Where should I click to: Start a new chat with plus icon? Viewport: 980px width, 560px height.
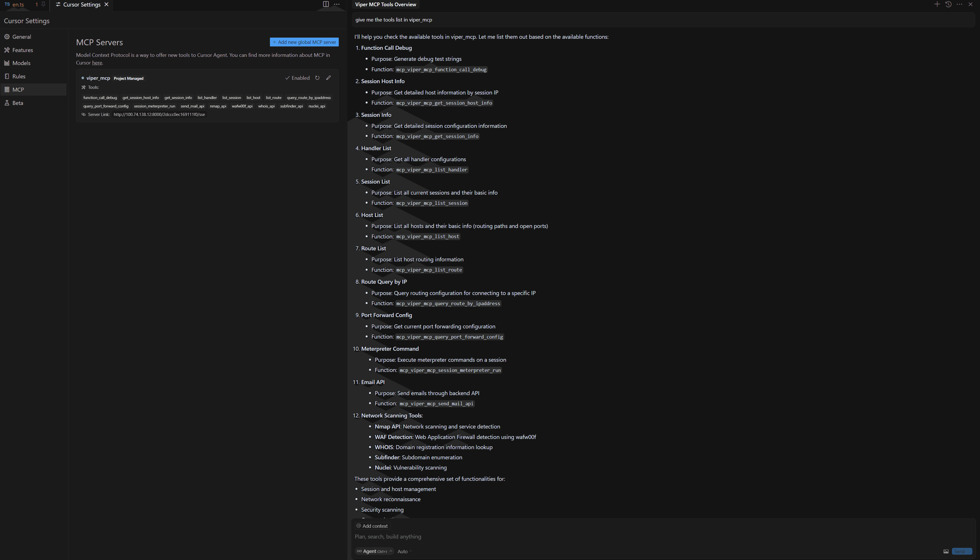tap(937, 4)
